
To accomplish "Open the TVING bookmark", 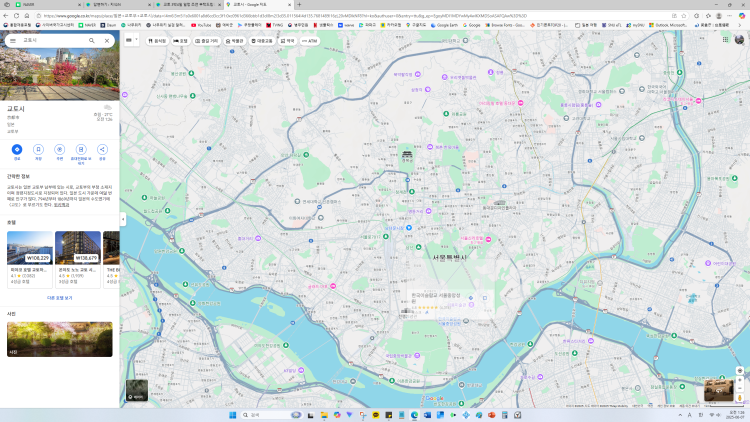I will (x=275, y=25).
